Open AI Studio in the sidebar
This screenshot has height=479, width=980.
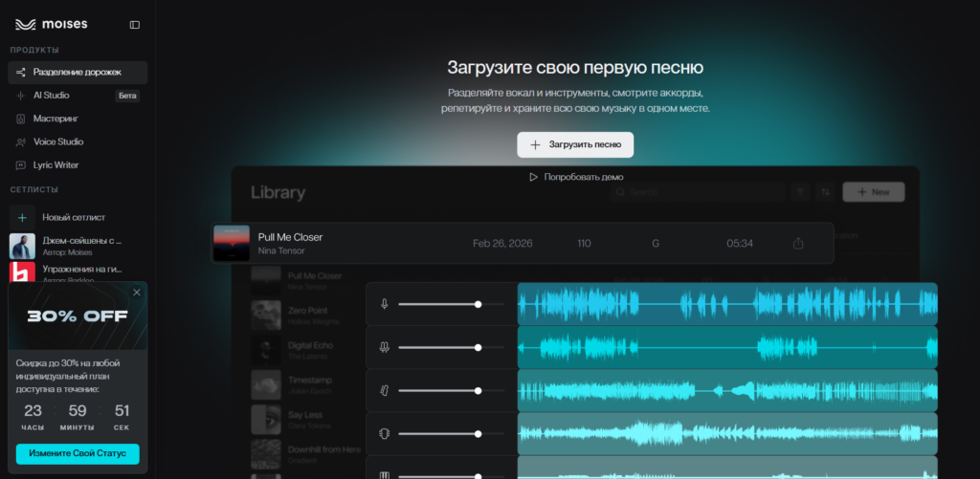(x=78, y=96)
